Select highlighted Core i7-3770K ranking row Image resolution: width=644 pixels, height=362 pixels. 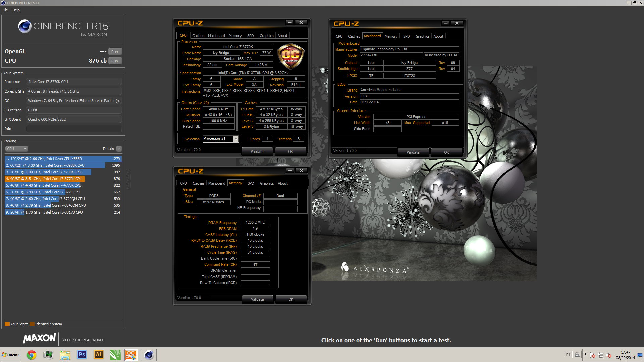coord(63,179)
